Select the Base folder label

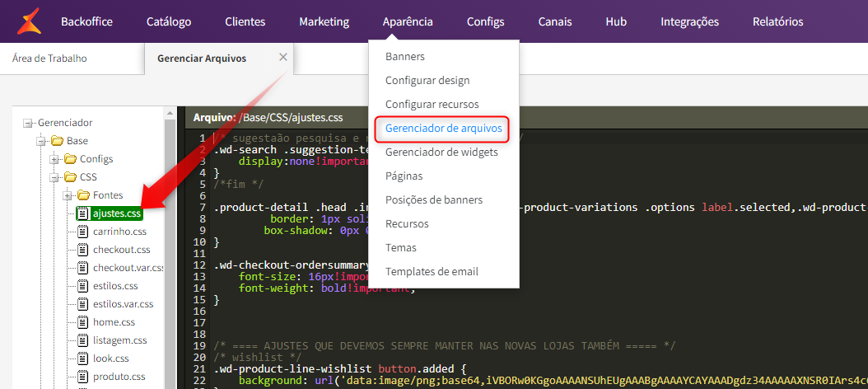[x=77, y=141]
